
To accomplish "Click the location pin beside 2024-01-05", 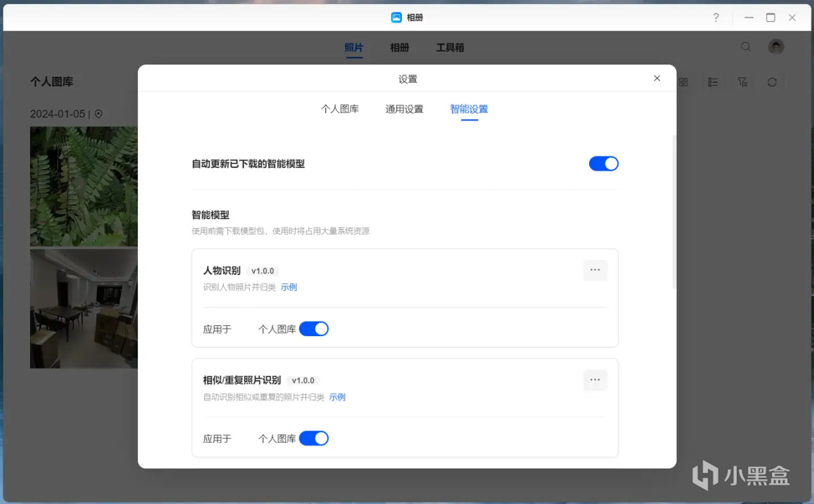I will pyautogui.click(x=99, y=114).
